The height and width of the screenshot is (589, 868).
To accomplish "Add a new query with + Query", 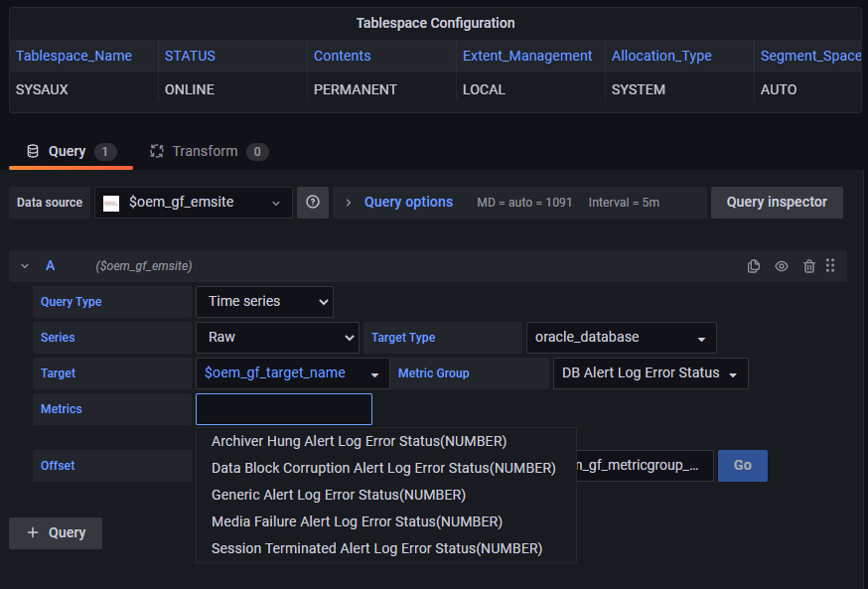I will pyautogui.click(x=56, y=533).
